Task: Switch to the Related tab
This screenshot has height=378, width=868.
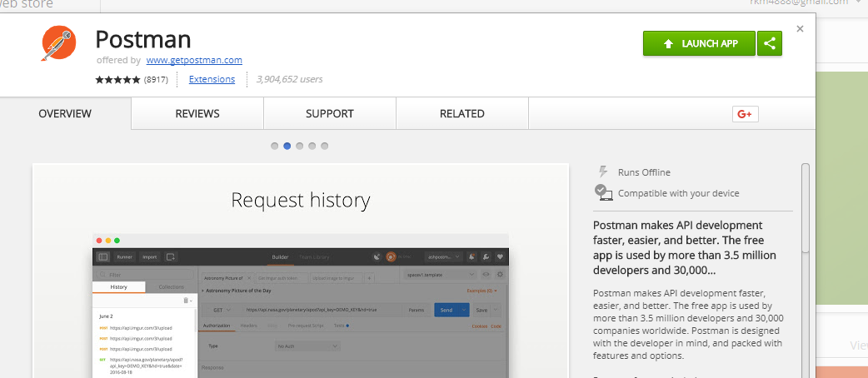Action: click(x=462, y=113)
